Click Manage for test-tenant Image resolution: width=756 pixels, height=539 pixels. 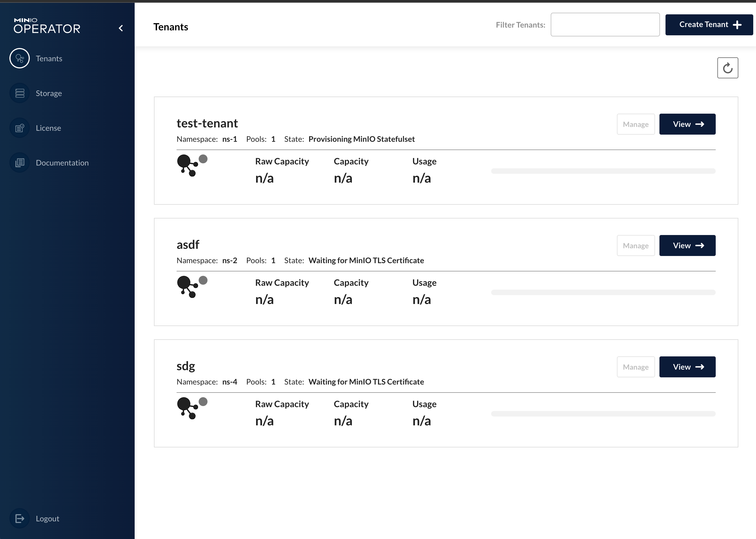[635, 124]
